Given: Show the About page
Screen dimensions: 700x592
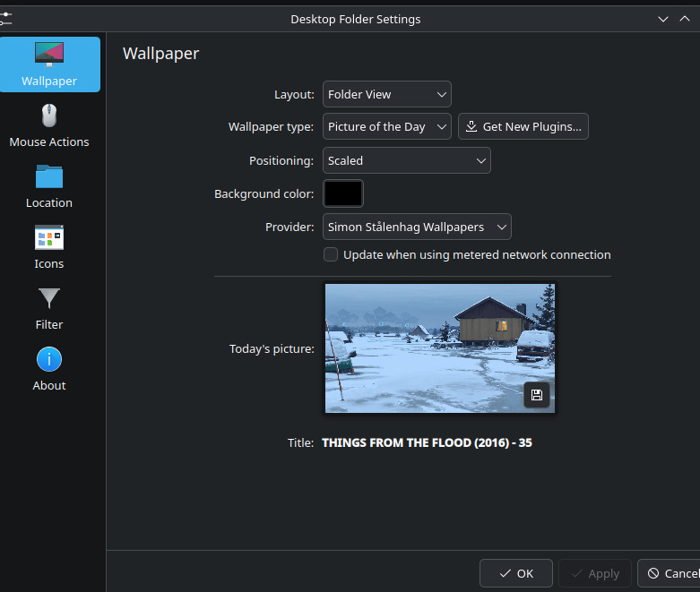Looking at the screenshot, I should [49, 369].
